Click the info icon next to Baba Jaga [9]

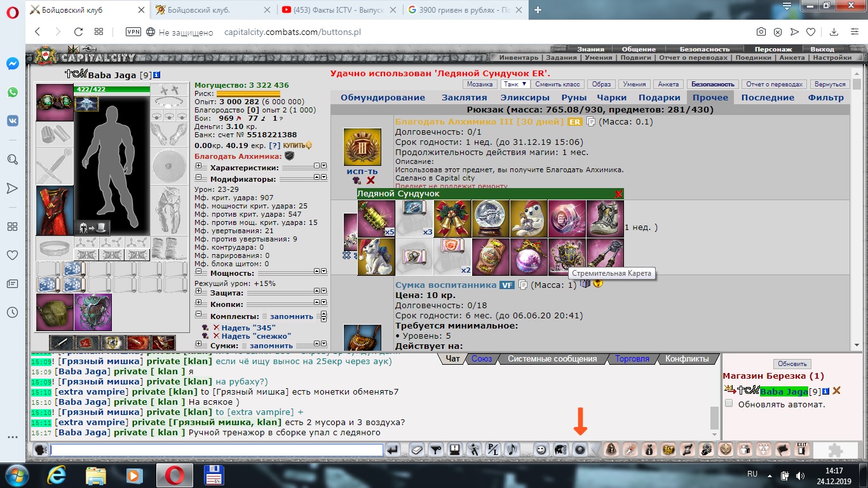[x=156, y=75]
